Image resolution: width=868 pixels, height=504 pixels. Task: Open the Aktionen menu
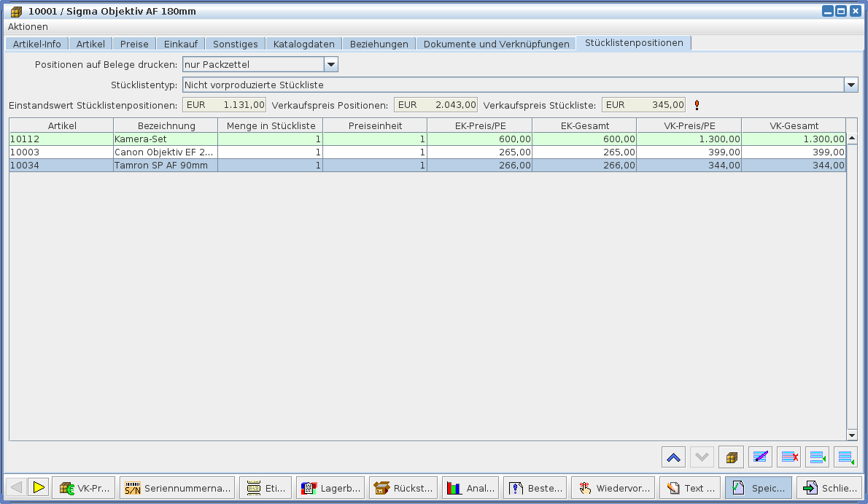(28, 27)
